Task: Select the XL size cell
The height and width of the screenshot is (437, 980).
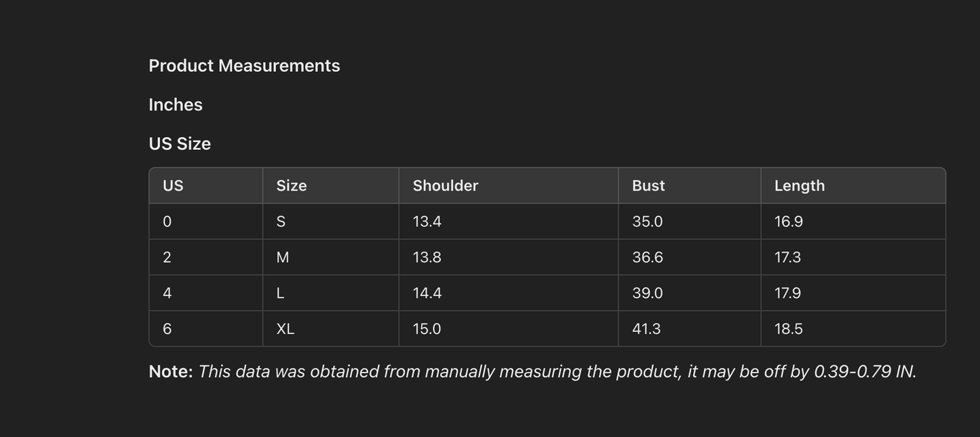Action: coord(286,329)
